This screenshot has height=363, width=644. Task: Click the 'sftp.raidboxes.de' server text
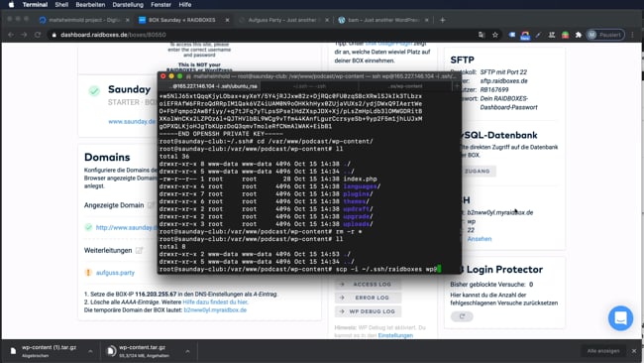pyautogui.click(x=503, y=81)
